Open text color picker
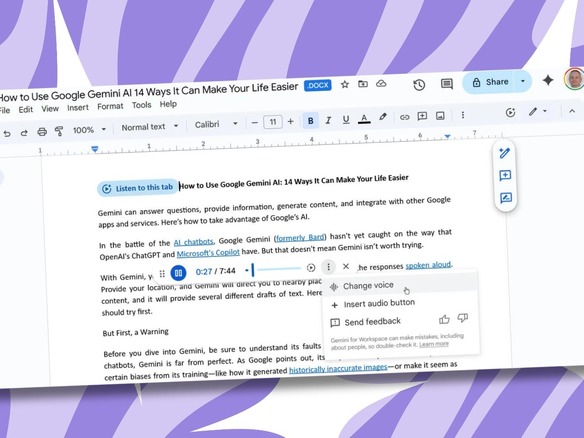Screen dimensions: 584x438 pos(364,118)
